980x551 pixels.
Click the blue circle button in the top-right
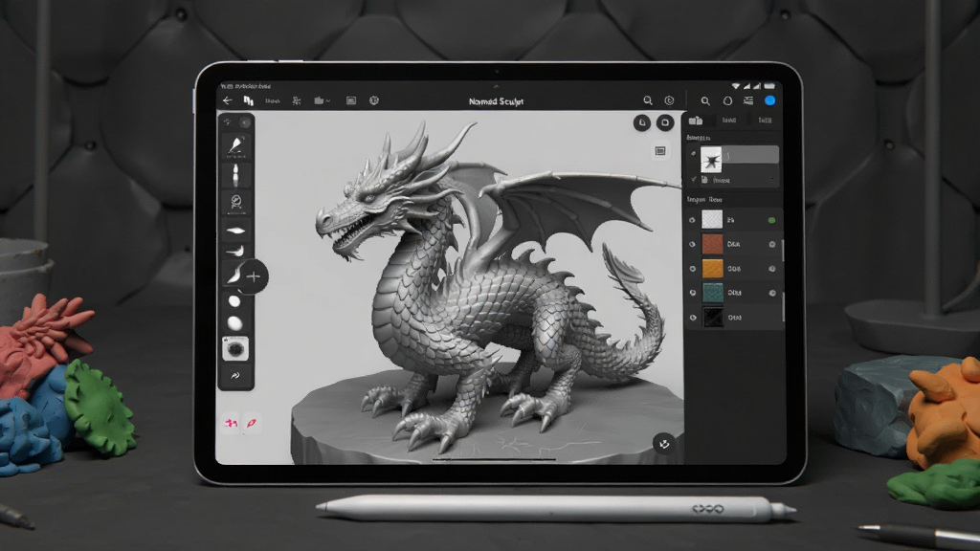coord(769,100)
